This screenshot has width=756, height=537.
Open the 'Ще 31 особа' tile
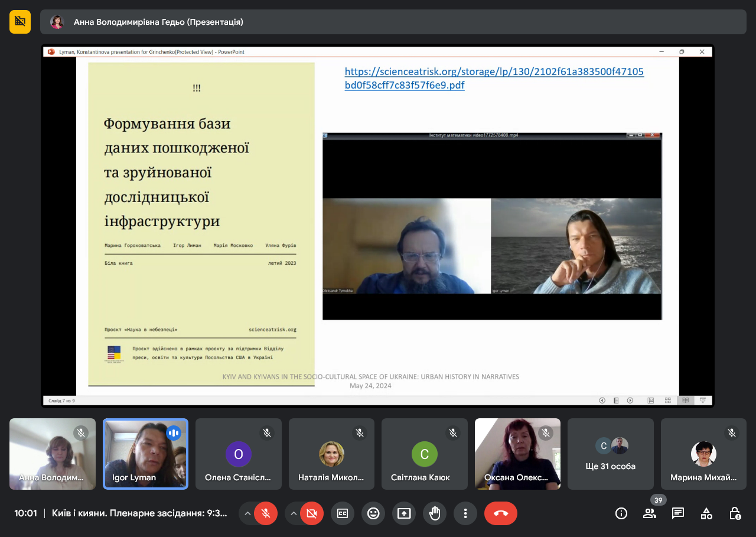pyautogui.click(x=610, y=454)
